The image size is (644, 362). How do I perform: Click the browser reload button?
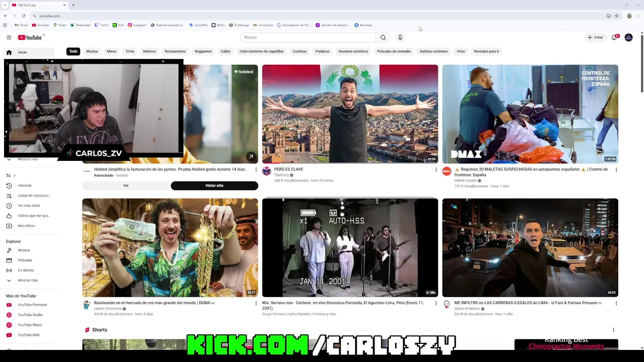(x=23, y=16)
